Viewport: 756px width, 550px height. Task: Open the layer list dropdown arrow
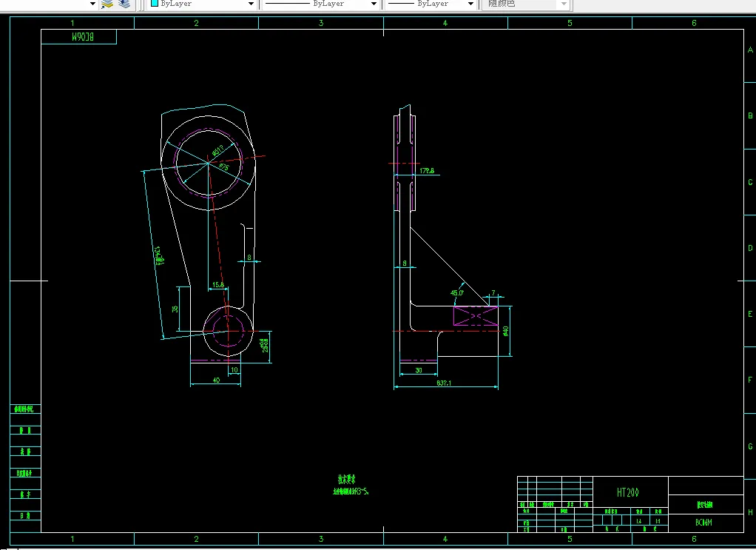click(92, 4)
